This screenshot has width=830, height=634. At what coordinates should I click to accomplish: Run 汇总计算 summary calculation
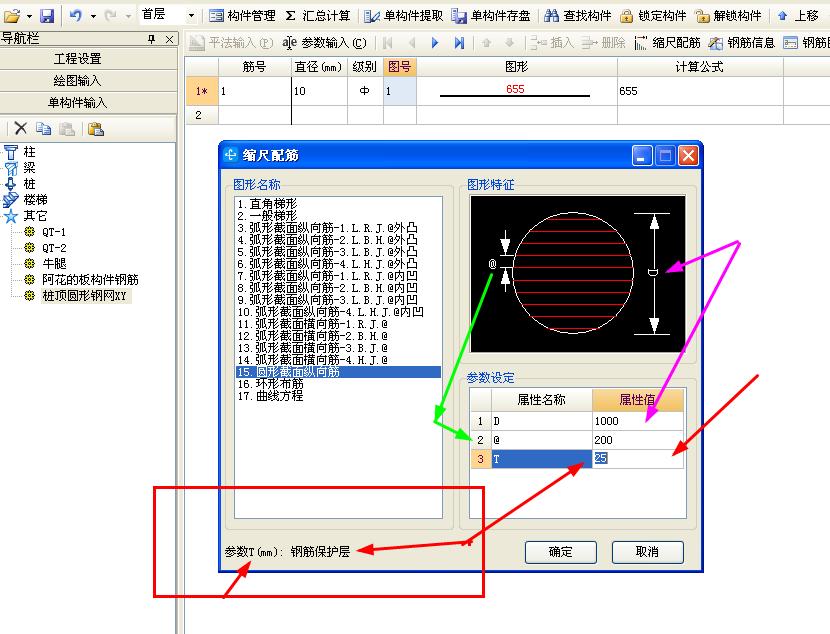[x=318, y=16]
